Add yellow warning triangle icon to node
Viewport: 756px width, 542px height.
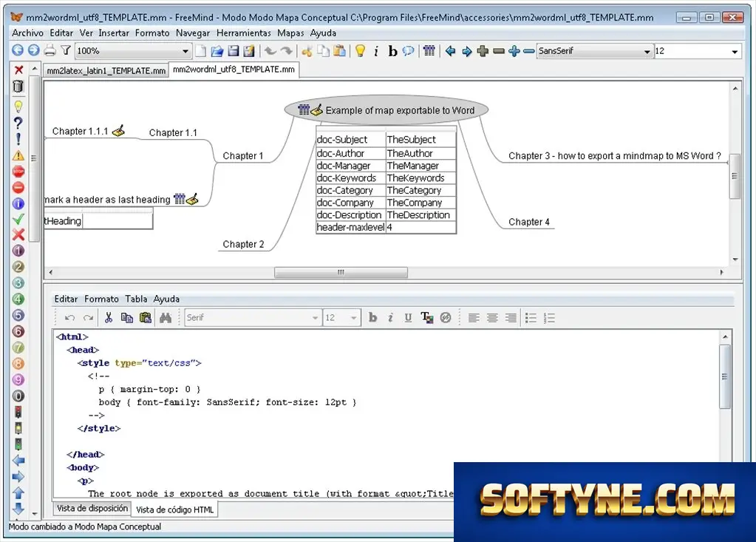coord(18,155)
